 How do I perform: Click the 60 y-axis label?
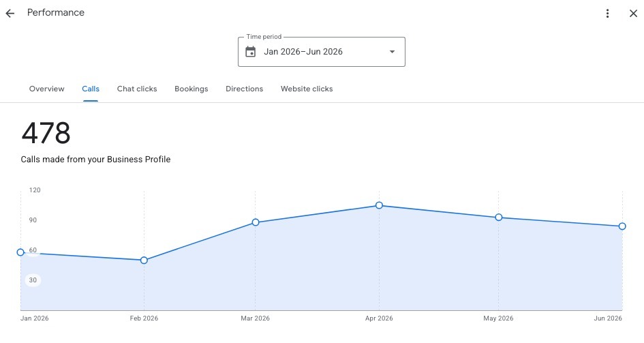coord(33,250)
